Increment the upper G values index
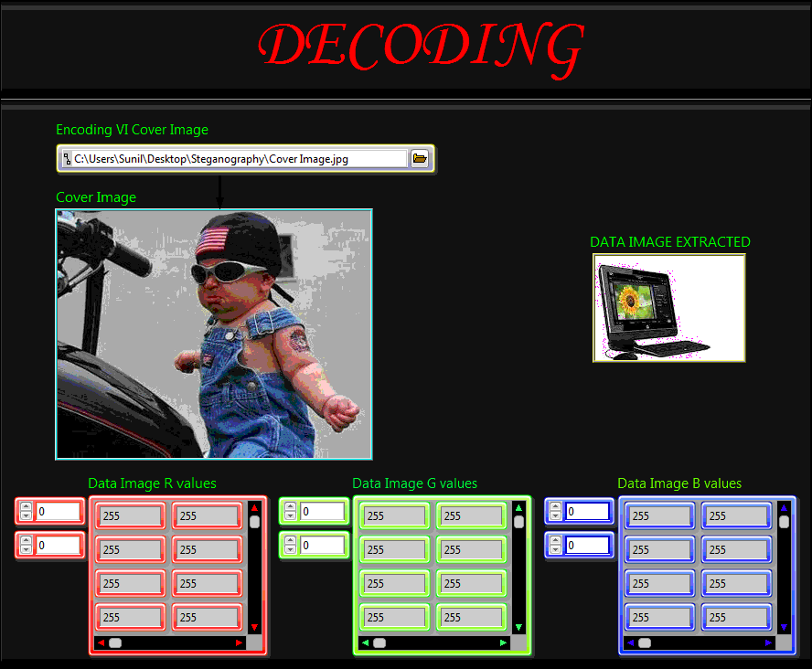This screenshot has height=669, width=812. point(291,507)
